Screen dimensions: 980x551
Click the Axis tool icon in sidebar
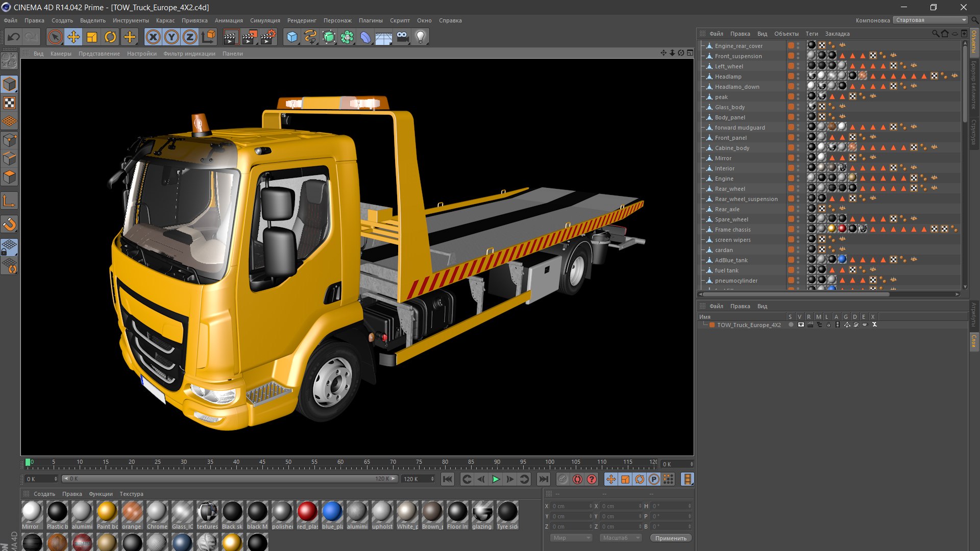(10, 201)
